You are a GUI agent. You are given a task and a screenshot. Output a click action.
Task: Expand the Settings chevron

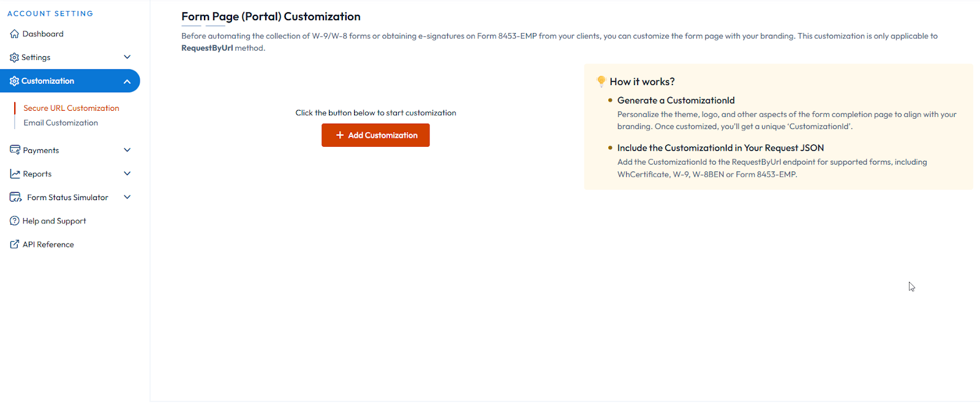[127, 57]
